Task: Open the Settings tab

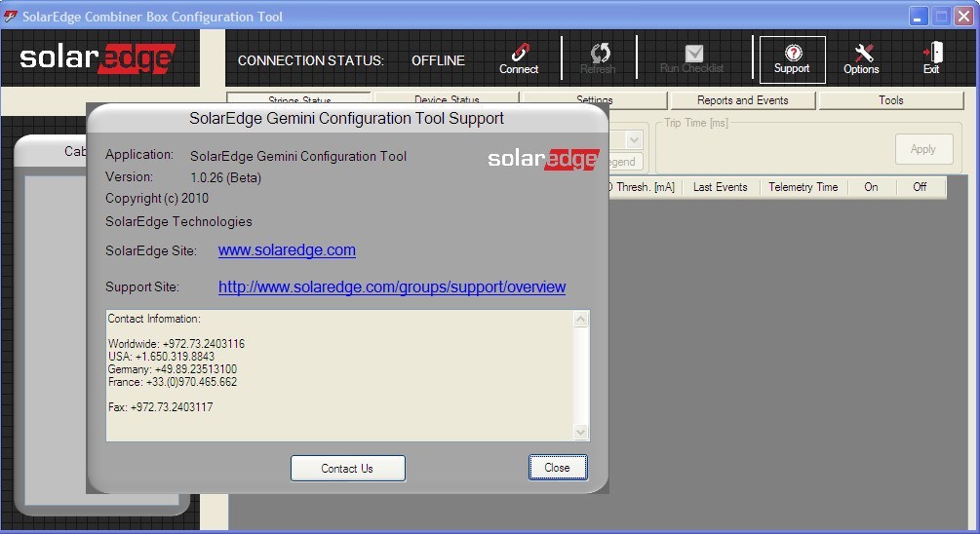Action: click(595, 98)
